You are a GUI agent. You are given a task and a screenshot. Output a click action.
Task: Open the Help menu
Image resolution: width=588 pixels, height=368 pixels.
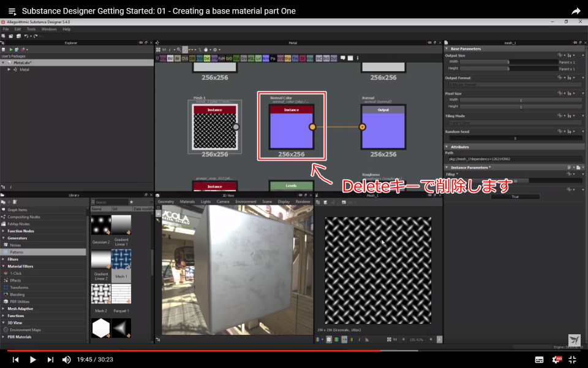66,29
